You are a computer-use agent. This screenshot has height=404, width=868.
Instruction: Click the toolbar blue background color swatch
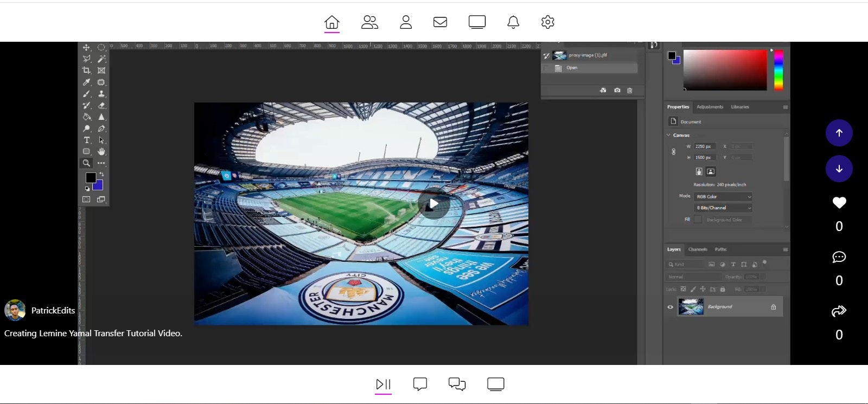click(99, 187)
